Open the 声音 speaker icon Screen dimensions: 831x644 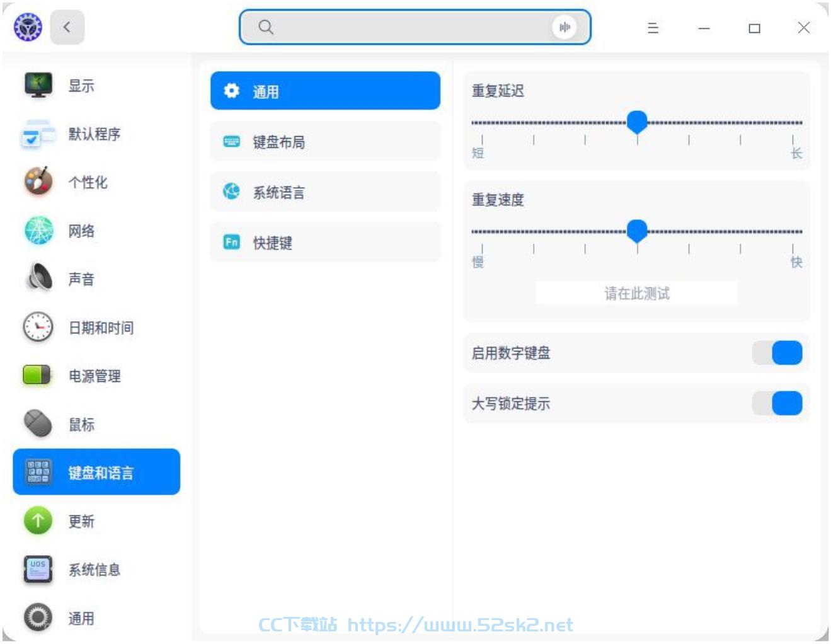coord(38,278)
